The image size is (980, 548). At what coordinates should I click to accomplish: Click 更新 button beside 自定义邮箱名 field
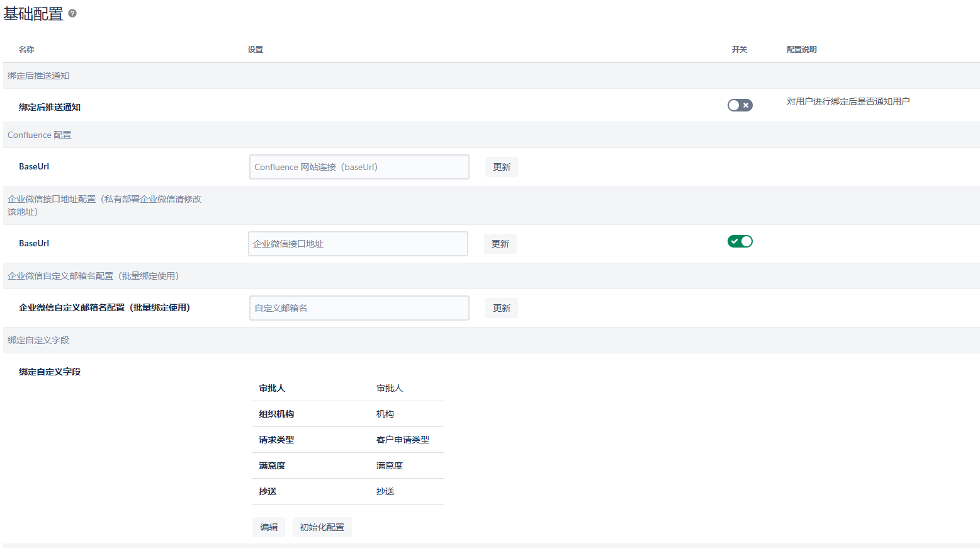coord(501,308)
